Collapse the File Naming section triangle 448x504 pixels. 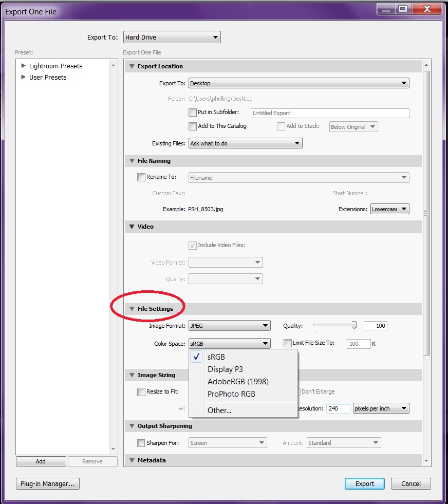click(132, 161)
